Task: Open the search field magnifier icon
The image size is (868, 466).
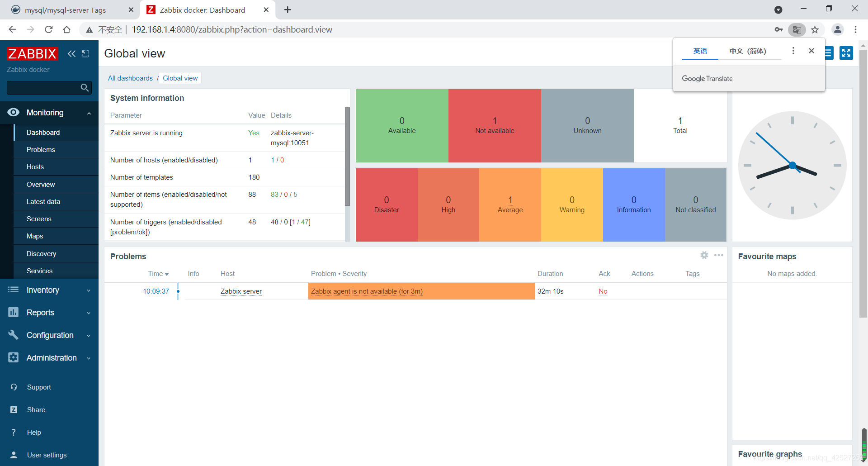Action: pos(84,87)
